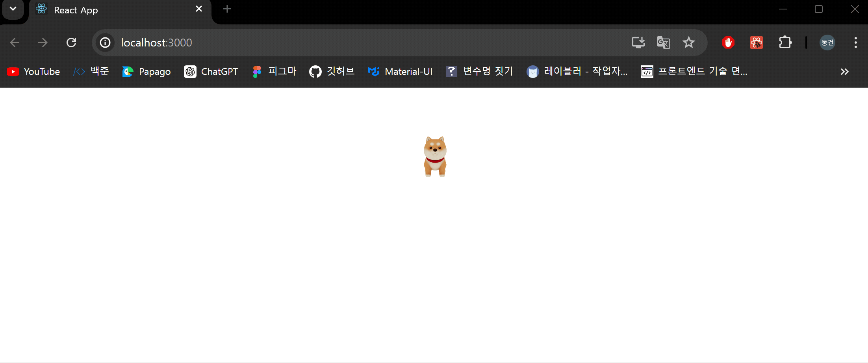Screen dimensions: 868x363
Task: Bookmark this page with star
Action: (689, 42)
